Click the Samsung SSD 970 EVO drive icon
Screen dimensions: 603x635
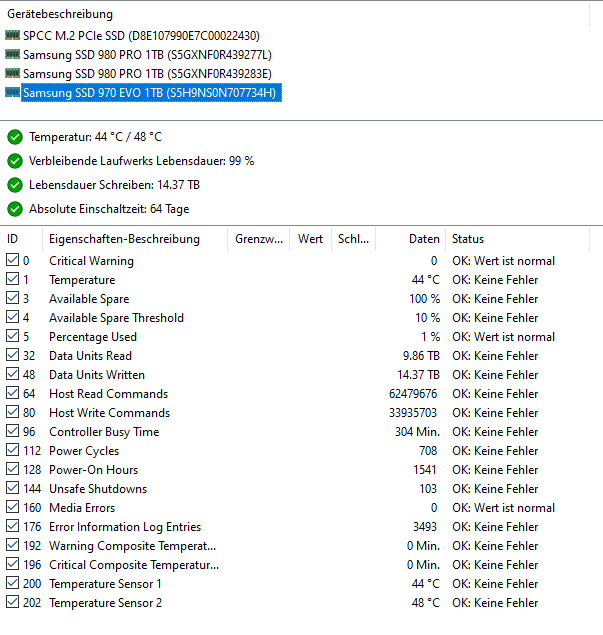12,92
